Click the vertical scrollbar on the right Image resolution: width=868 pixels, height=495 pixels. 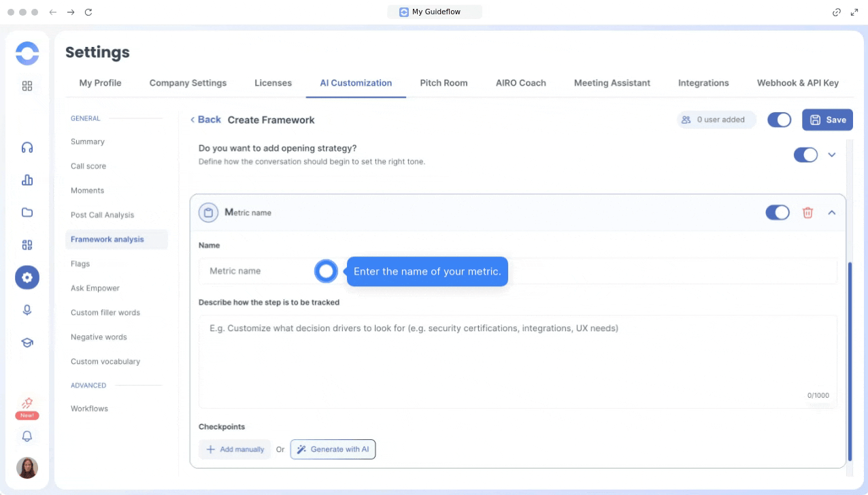(848, 360)
